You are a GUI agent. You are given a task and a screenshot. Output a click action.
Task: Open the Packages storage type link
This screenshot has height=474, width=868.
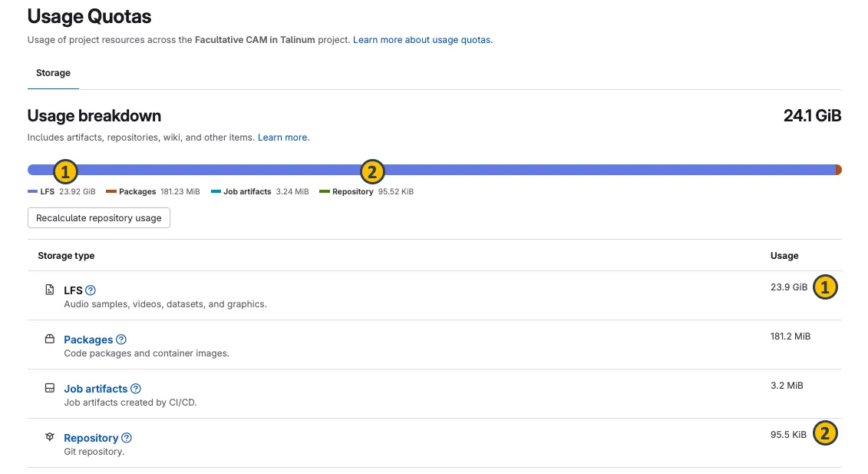click(88, 340)
